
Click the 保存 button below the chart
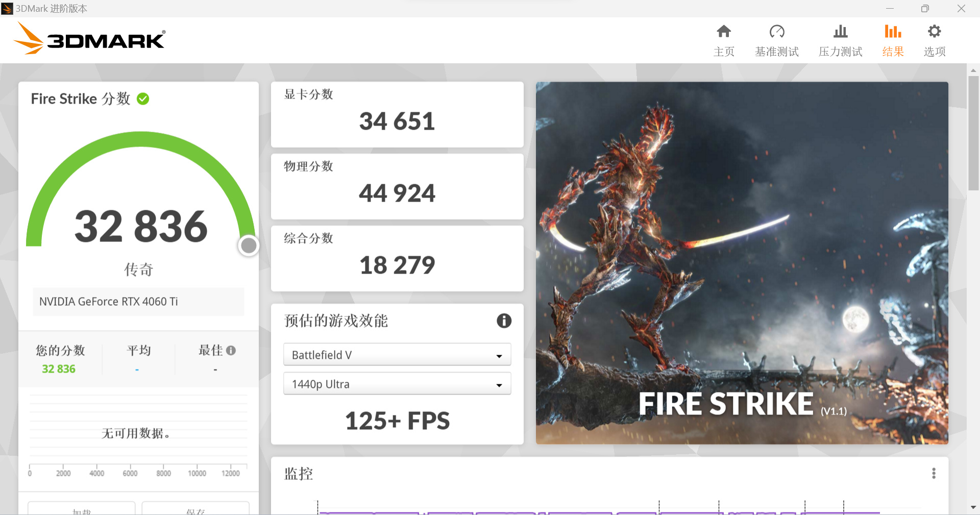(195, 508)
